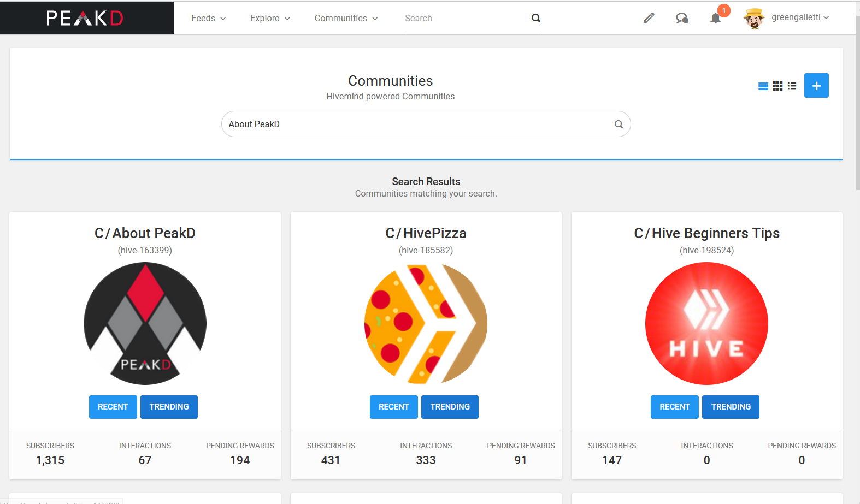Screen dimensions: 860x504
Task: Click TRENDING under About PeakD
Action: pyautogui.click(x=169, y=407)
